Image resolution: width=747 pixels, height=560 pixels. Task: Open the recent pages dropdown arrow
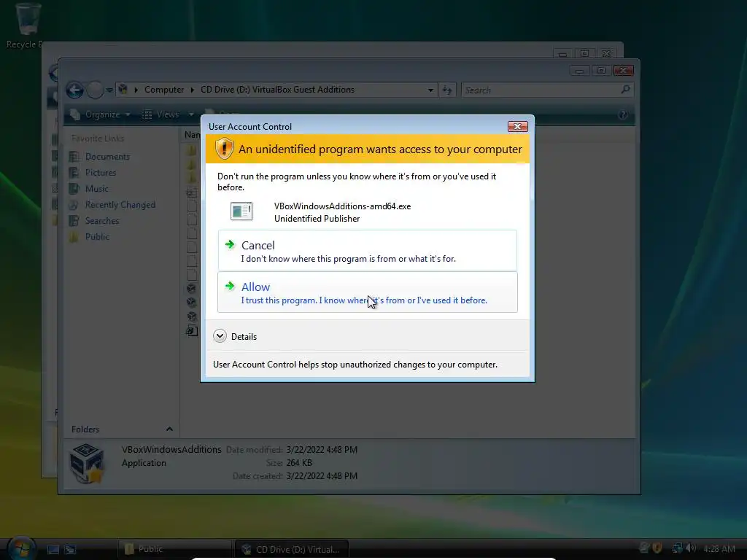[x=109, y=90]
